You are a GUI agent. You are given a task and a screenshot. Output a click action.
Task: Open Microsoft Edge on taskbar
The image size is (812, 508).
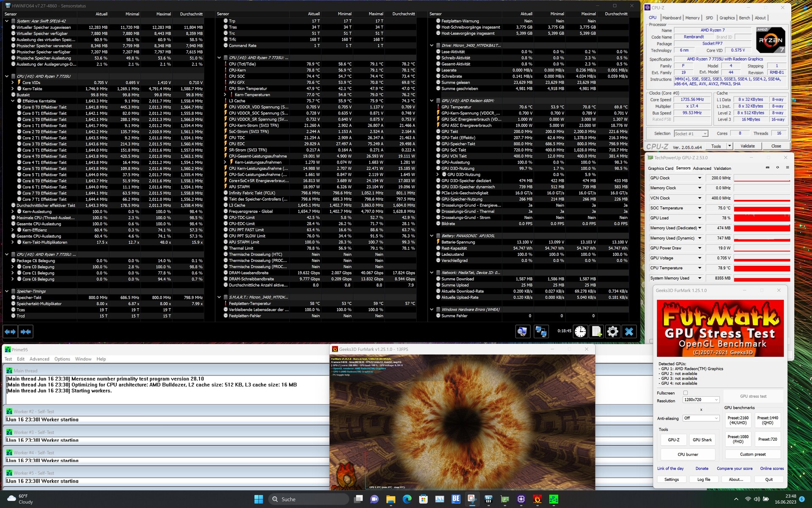click(x=407, y=499)
